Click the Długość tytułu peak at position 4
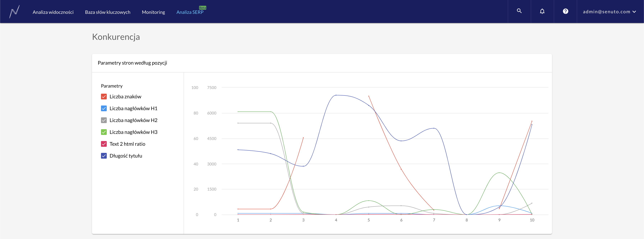The image size is (644, 239). point(336,95)
